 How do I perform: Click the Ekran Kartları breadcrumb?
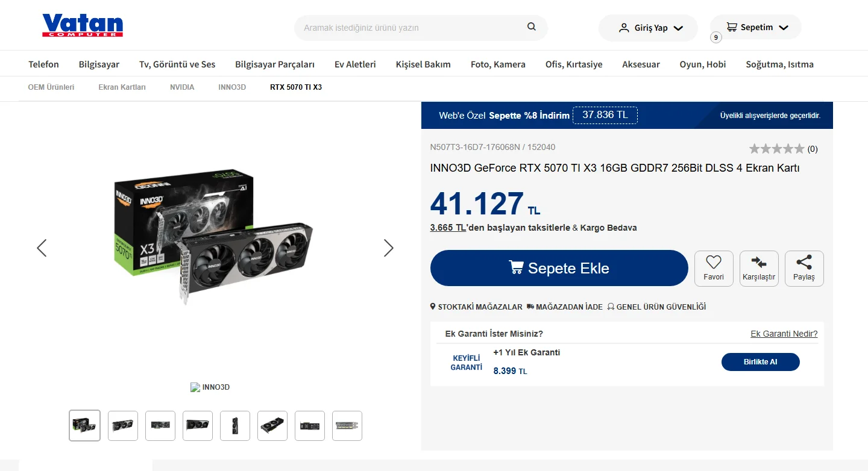[122, 87]
